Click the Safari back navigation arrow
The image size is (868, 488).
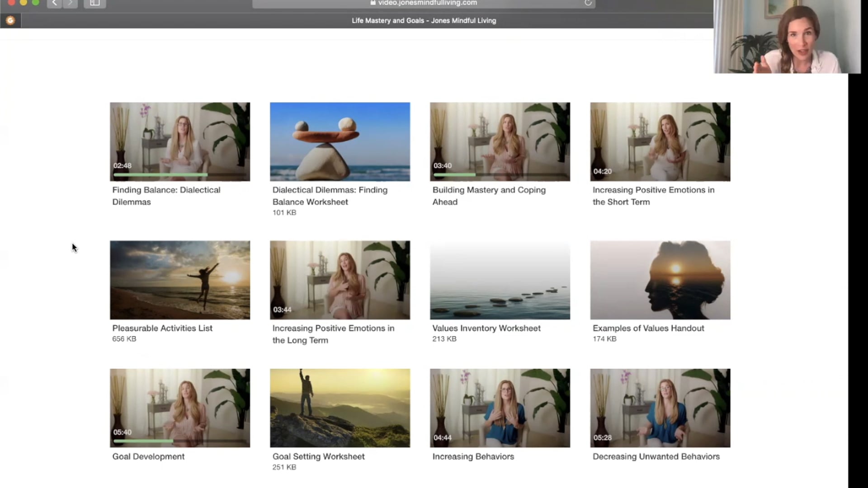(54, 3)
